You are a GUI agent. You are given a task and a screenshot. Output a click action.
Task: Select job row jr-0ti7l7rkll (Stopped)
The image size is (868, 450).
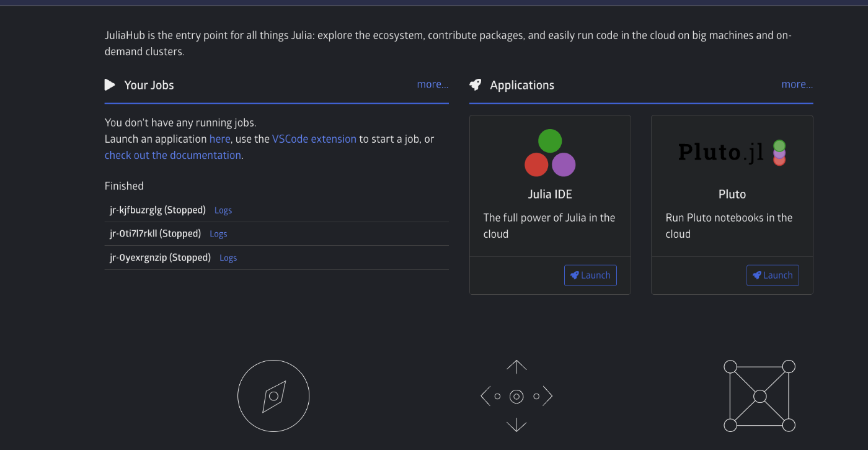tap(277, 234)
